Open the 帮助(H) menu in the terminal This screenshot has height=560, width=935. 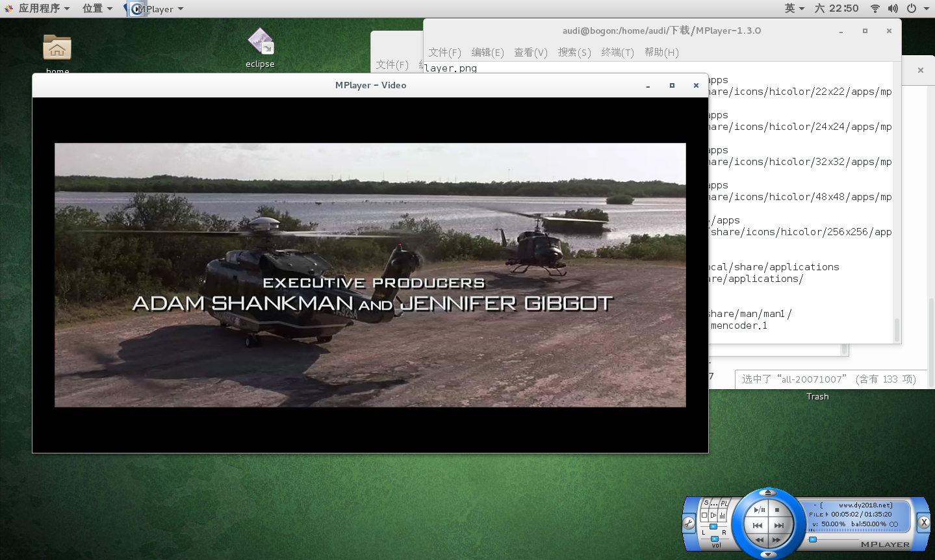click(x=661, y=52)
